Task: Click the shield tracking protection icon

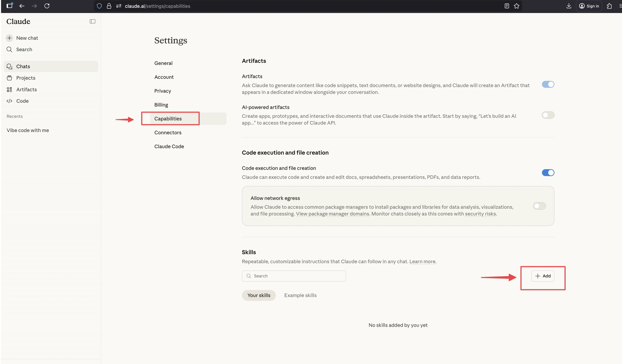Action: tap(99, 6)
